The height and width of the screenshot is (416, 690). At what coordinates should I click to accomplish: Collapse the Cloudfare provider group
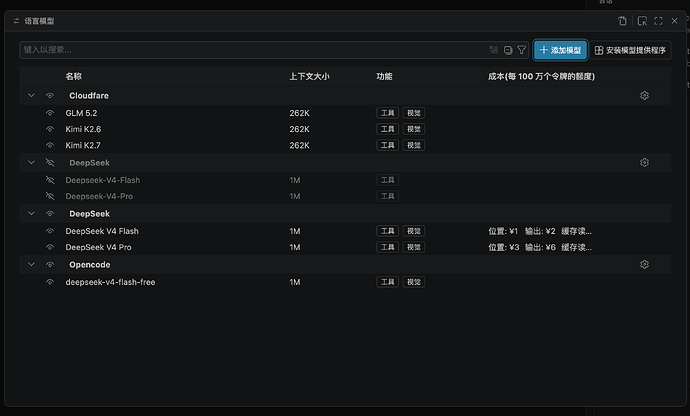tap(31, 96)
